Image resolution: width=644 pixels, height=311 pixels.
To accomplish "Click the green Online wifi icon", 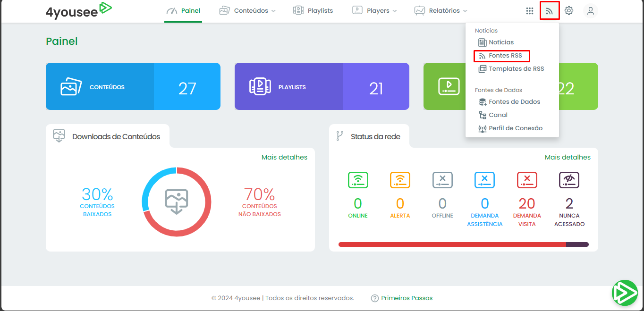I will point(358,180).
